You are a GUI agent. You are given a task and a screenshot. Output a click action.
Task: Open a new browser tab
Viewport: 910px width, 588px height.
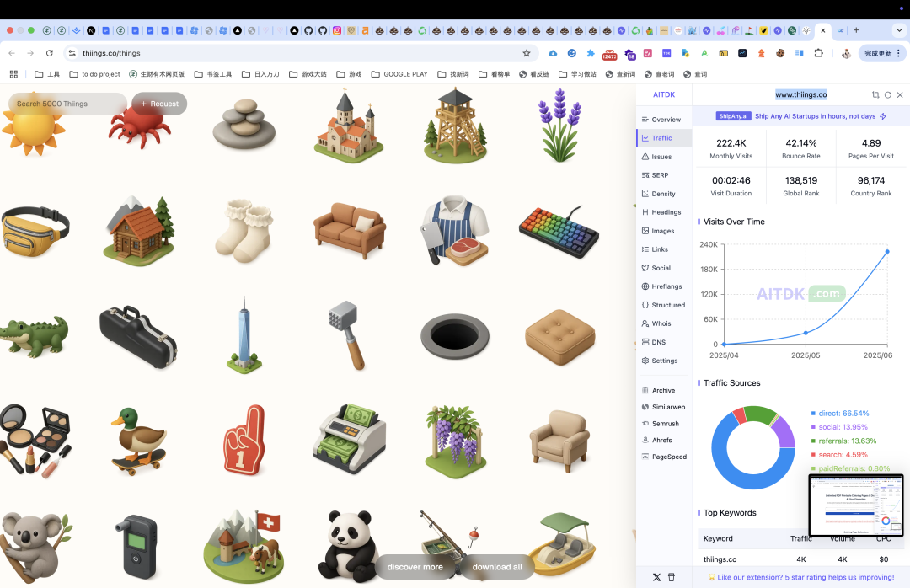point(856,30)
